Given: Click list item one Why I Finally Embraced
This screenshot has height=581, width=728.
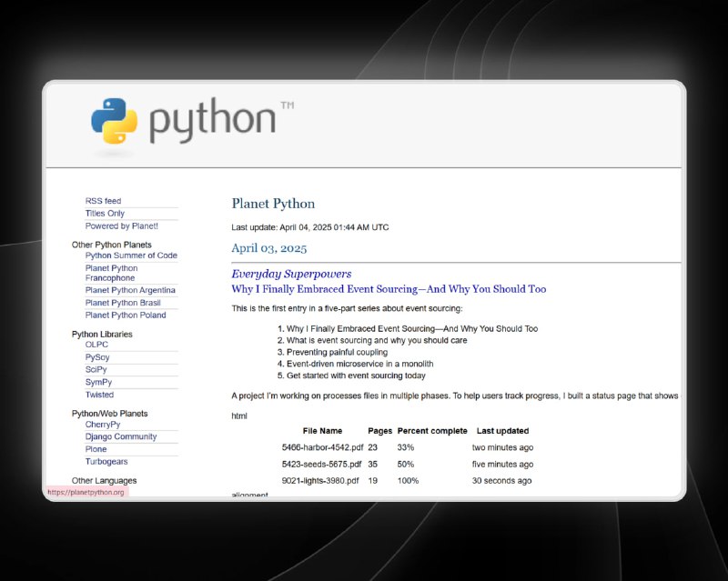Looking at the screenshot, I should [412, 328].
